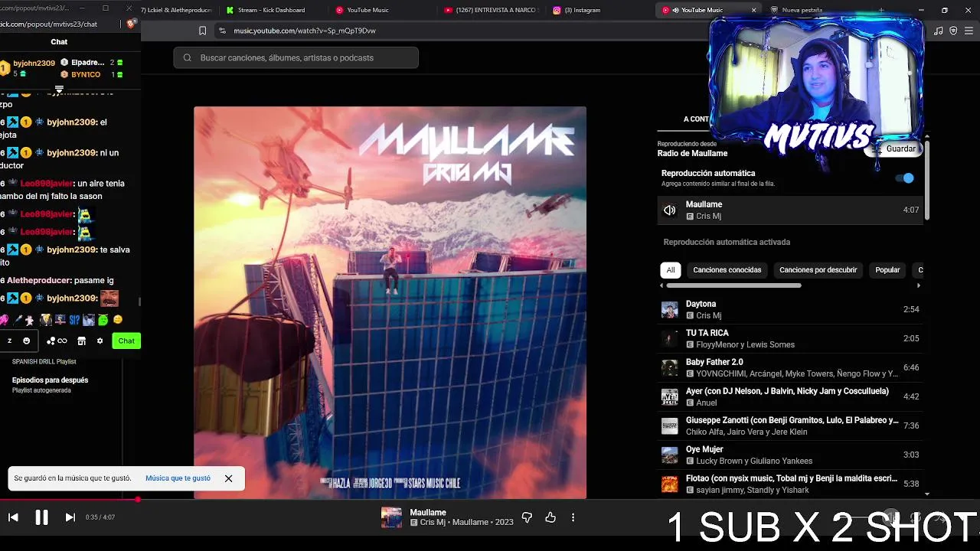Skip to the previous track

[13, 517]
